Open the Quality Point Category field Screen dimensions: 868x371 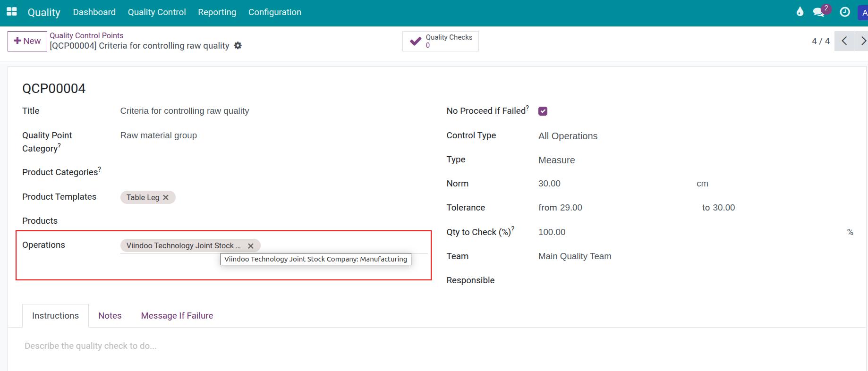(274, 135)
